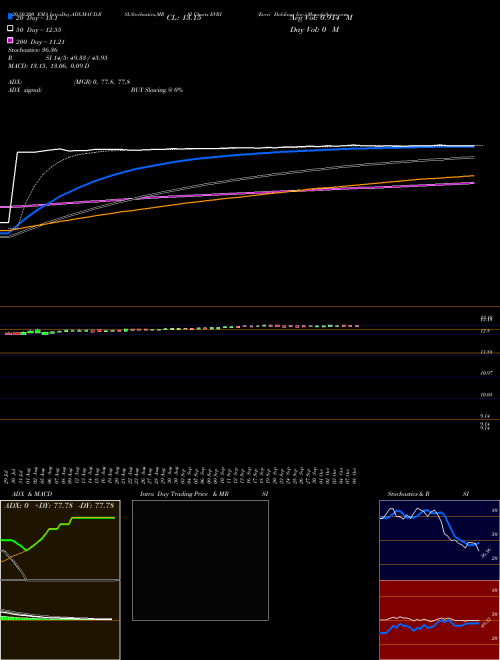
Task: Click the 'ADX & MACD' panel title
Action: (32, 494)
